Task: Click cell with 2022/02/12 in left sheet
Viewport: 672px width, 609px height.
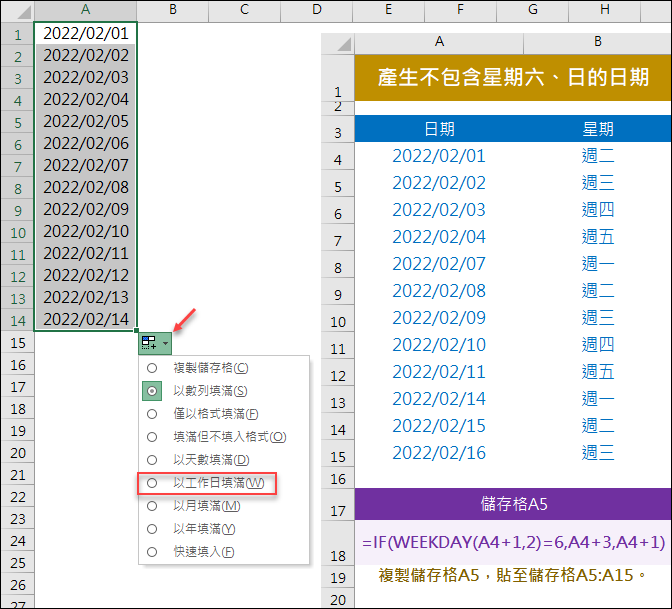Action: coord(85,275)
